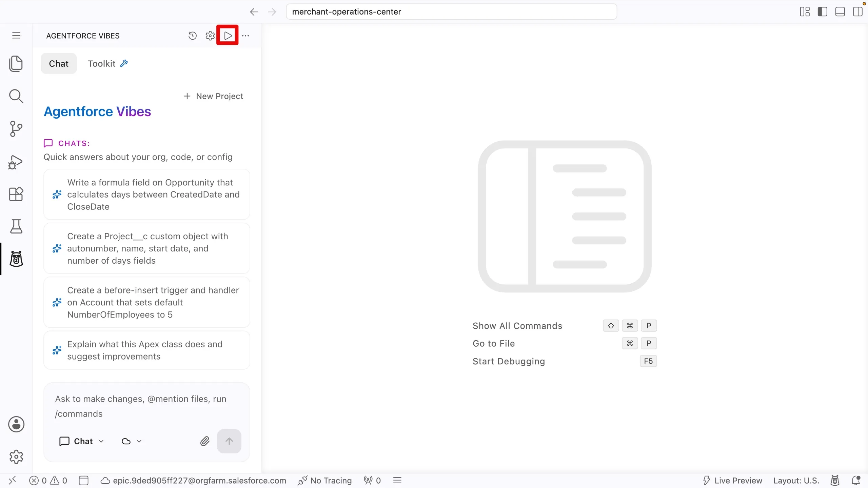The width and height of the screenshot is (868, 488).
Task: Open Agentforce Vibes settings gear
Action: click(210, 36)
